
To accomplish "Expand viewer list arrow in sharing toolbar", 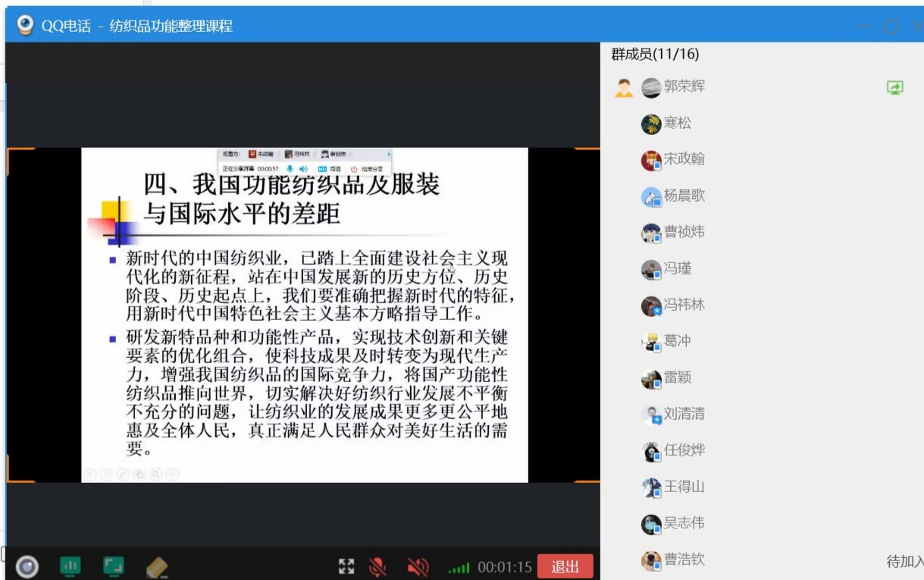I will pos(389,154).
